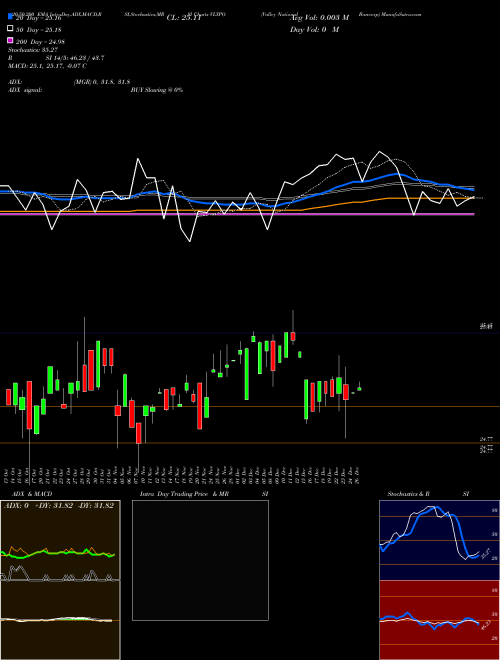Click the '24.77' price axis label
Viewport: 500px width, 660px height.
[486, 439]
